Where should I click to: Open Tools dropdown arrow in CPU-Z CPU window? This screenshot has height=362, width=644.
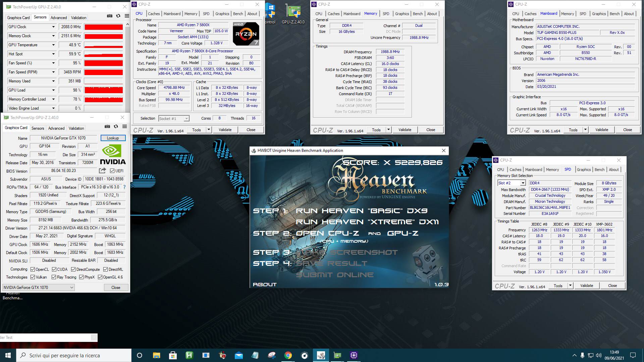[209, 130]
